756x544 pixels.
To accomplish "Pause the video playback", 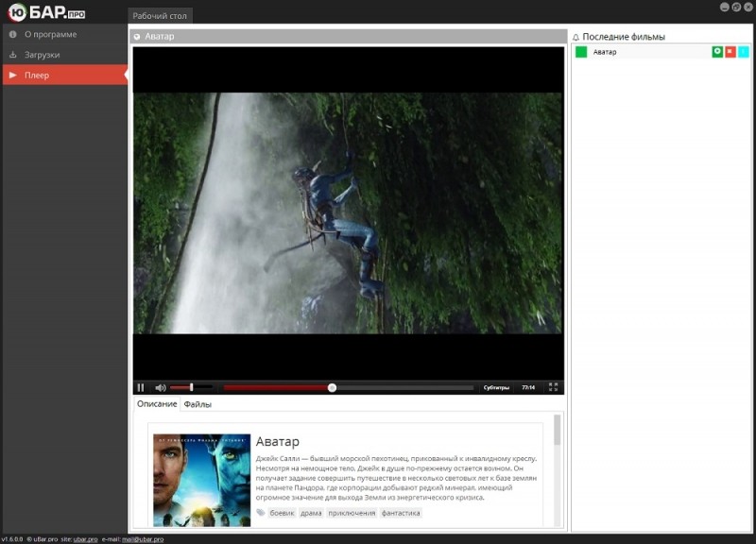I will click(141, 387).
